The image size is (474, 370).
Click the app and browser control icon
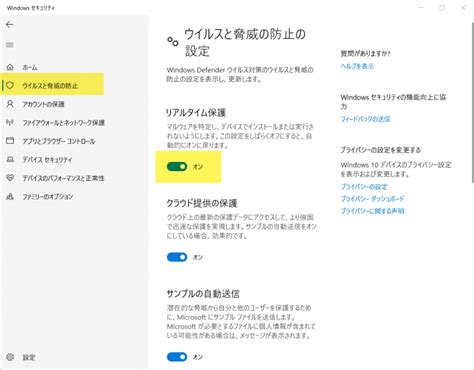click(10, 141)
